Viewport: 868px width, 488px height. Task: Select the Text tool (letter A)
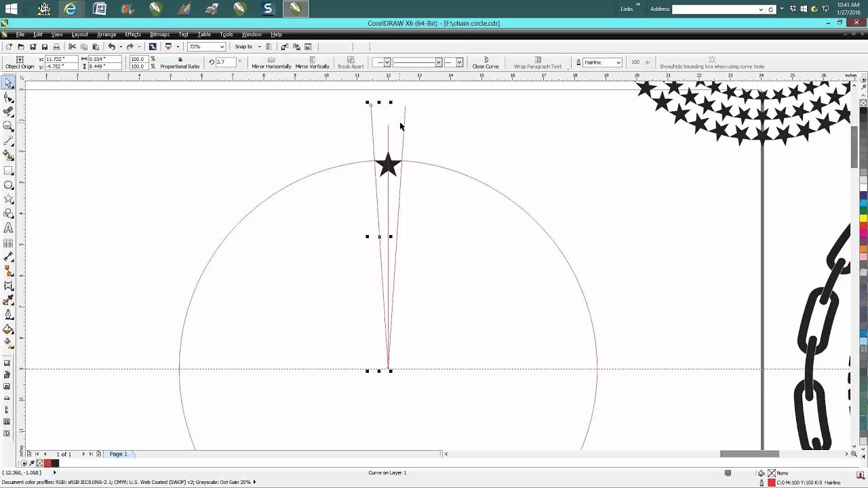pos(8,228)
